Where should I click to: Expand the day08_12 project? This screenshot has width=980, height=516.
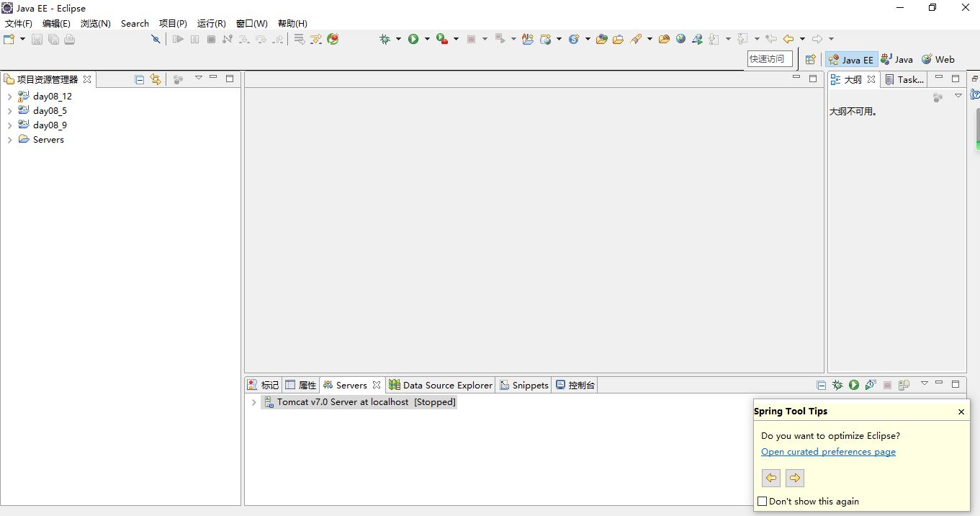9,97
